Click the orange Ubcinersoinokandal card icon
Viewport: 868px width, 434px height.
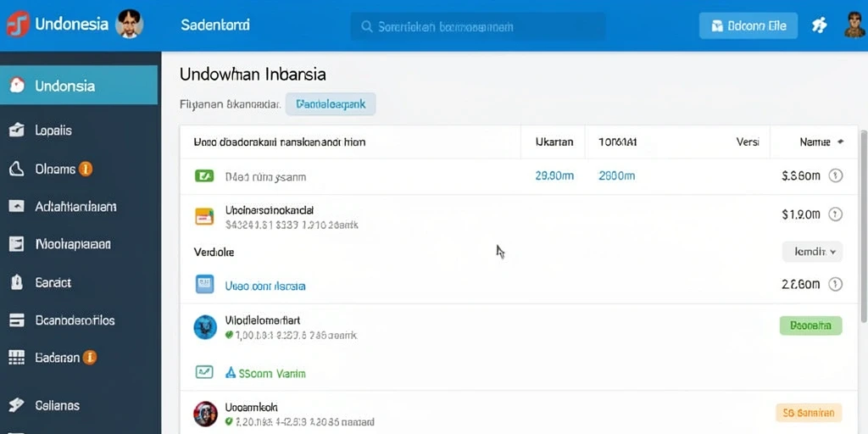[204, 216]
